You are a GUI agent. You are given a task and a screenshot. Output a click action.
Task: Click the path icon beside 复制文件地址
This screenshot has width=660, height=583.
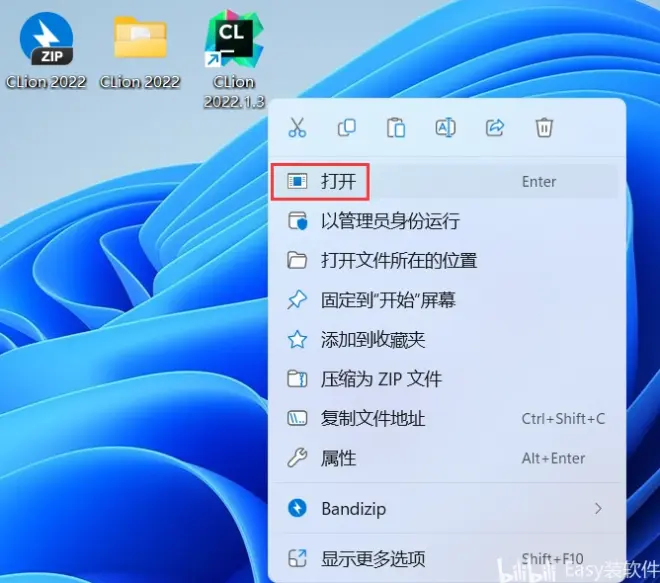click(x=297, y=418)
